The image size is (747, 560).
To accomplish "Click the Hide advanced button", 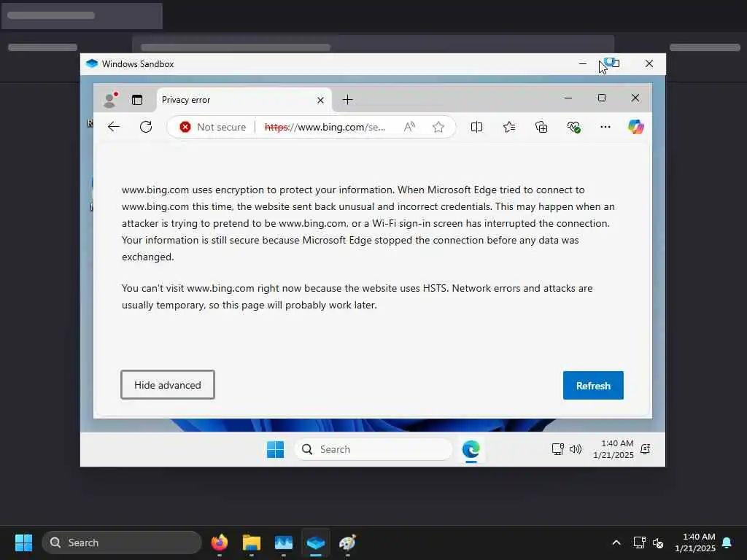I will 168,385.
